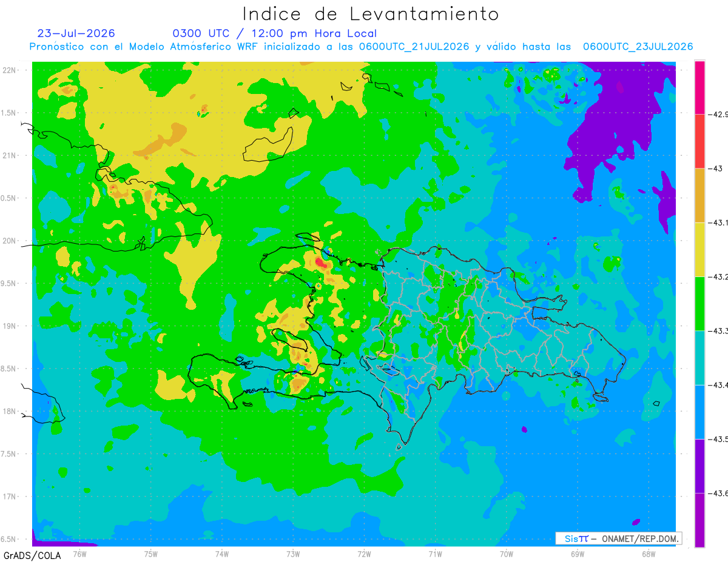This screenshot has width=728, height=562.
Task: Click the "19N" latitude label
Action: [10, 326]
